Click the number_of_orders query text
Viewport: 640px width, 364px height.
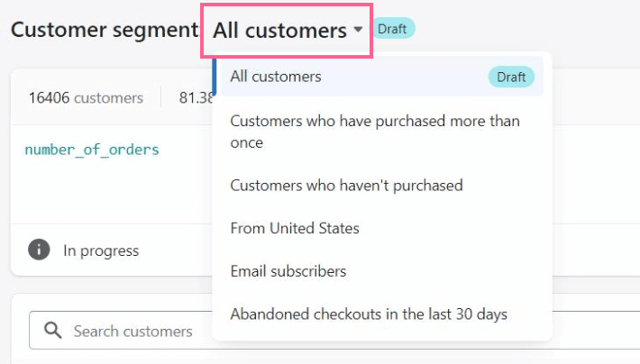(x=92, y=150)
